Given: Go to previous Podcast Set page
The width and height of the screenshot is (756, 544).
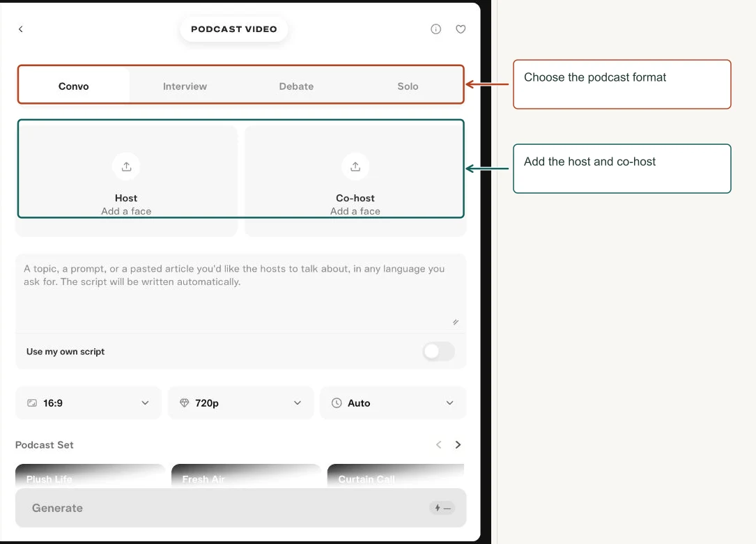Looking at the screenshot, I should click(439, 444).
